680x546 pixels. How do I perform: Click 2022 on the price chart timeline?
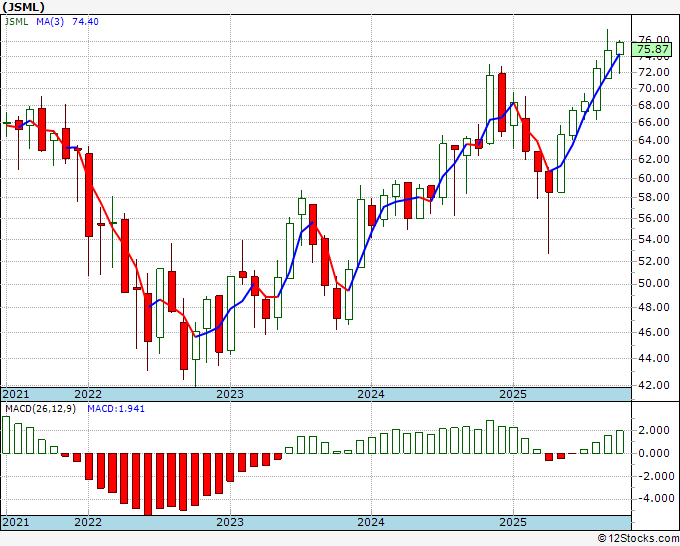[x=88, y=394]
